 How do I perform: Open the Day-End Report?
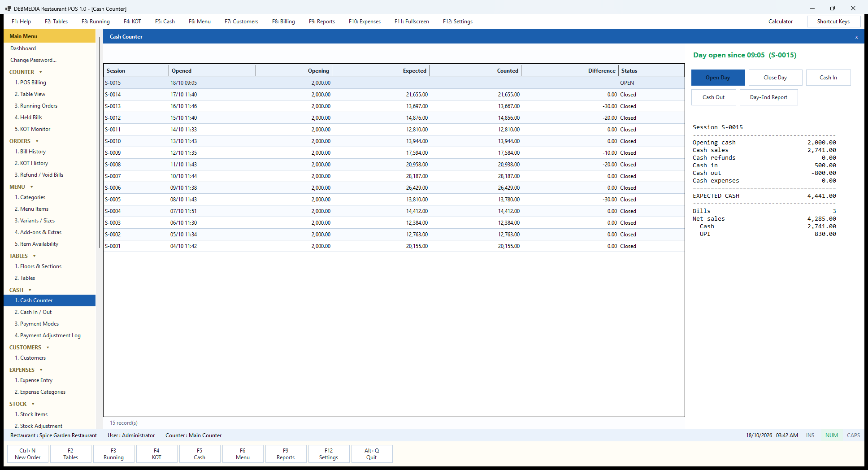(768, 97)
